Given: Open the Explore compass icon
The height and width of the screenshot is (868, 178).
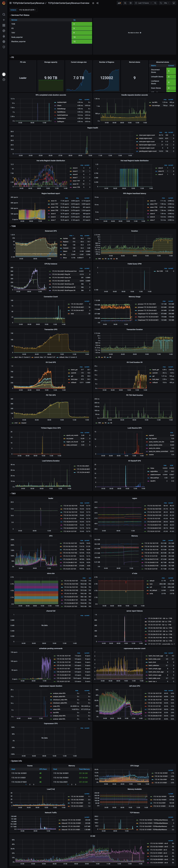Looking at the screenshot, I should point(4,31).
